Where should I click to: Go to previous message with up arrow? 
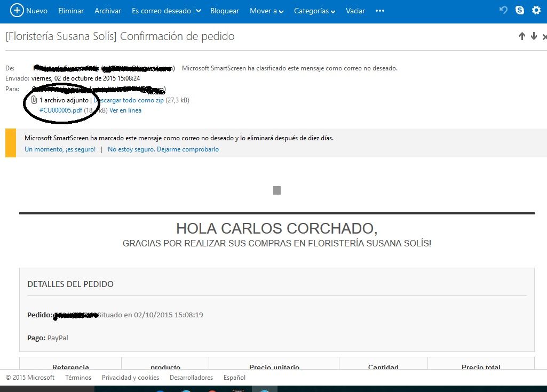[522, 36]
